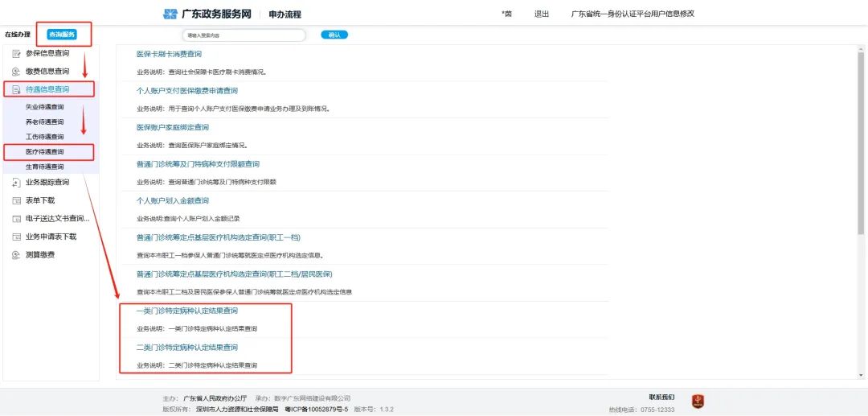Screen dimensions: 868x416
Task: Open 生育待遇查询 submenu item
Action: [x=44, y=167]
